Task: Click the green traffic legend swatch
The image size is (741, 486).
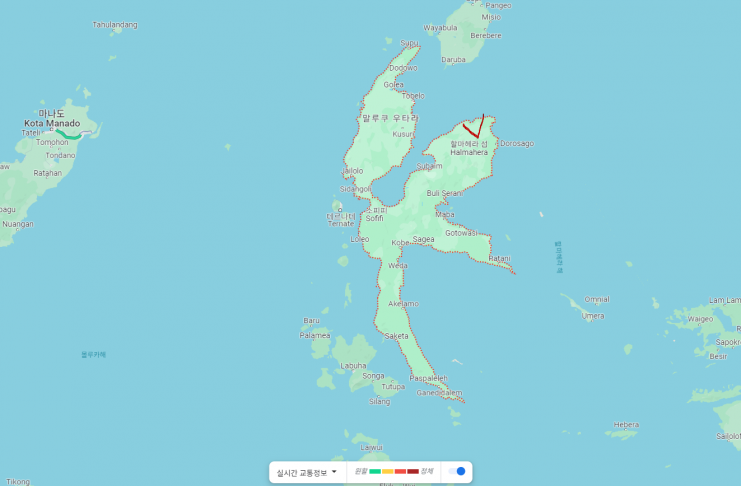Action: tap(375, 471)
